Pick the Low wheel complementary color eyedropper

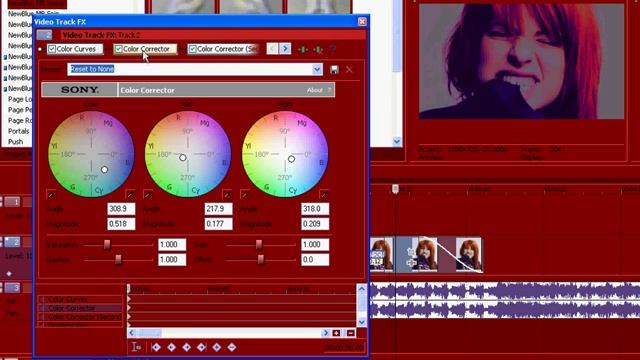51,195
